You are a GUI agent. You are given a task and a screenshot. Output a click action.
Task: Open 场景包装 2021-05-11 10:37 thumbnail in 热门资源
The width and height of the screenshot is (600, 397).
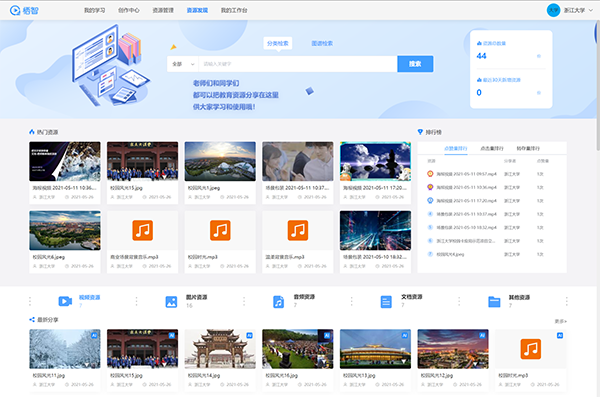tap(298, 161)
